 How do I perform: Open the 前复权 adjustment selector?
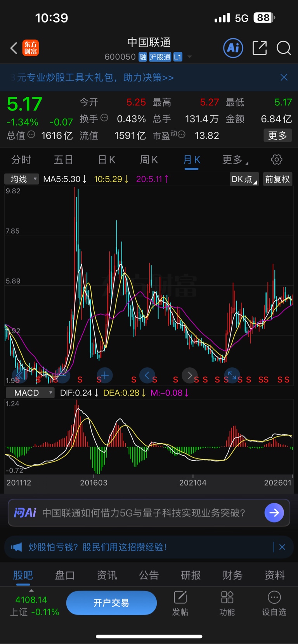click(277, 179)
